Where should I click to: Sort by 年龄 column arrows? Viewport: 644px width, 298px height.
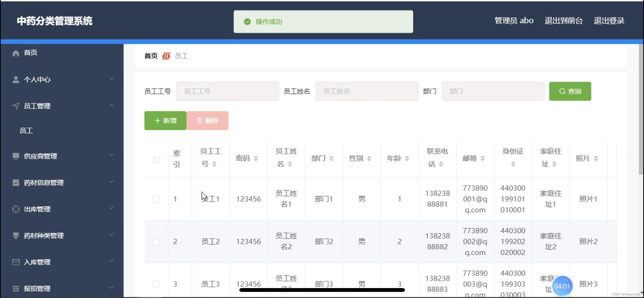(x=407, y=158)
